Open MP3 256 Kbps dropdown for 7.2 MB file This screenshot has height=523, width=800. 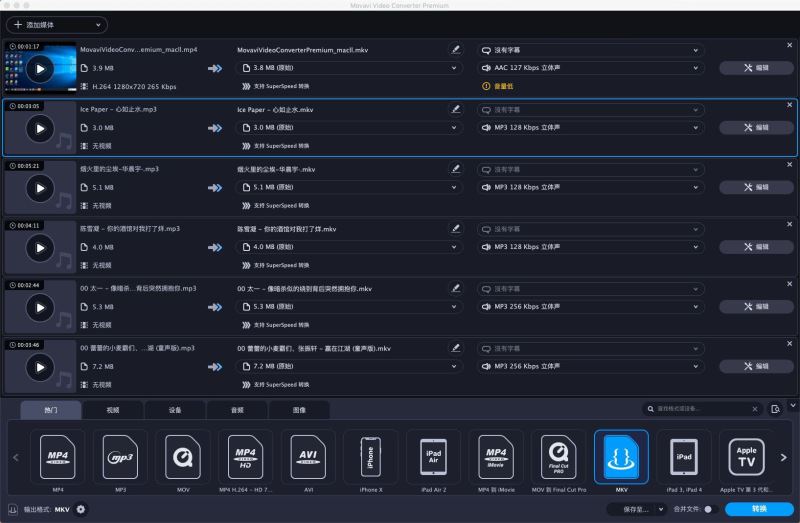coord(591,366)
